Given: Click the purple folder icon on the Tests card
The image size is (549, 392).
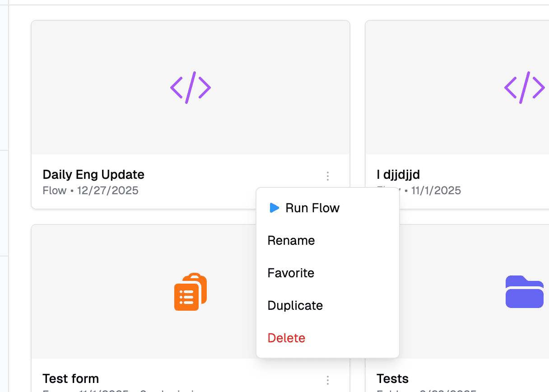Looking at the screenshot, I should coord(524,292).
